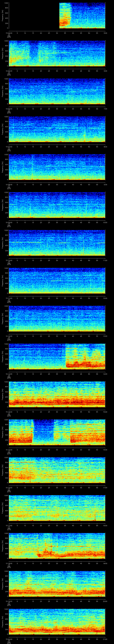
Task: Click the spectrogram panel starting at 15:12:00
Action: 57,318
